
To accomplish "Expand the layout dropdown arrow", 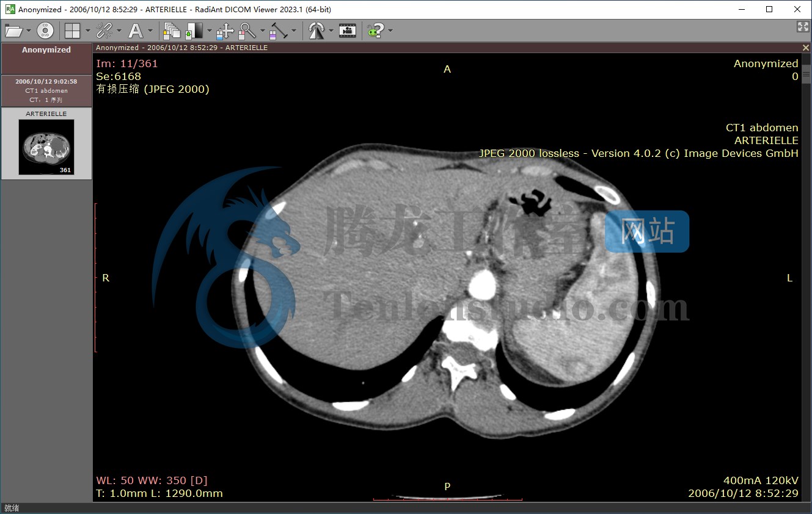I will pos(87,31).
